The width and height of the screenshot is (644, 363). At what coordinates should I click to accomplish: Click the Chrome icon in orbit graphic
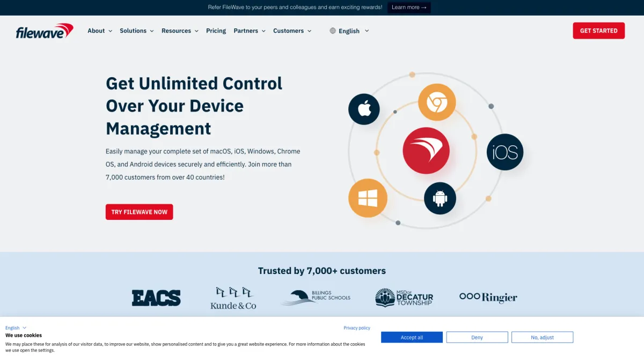tap(437, 102)
